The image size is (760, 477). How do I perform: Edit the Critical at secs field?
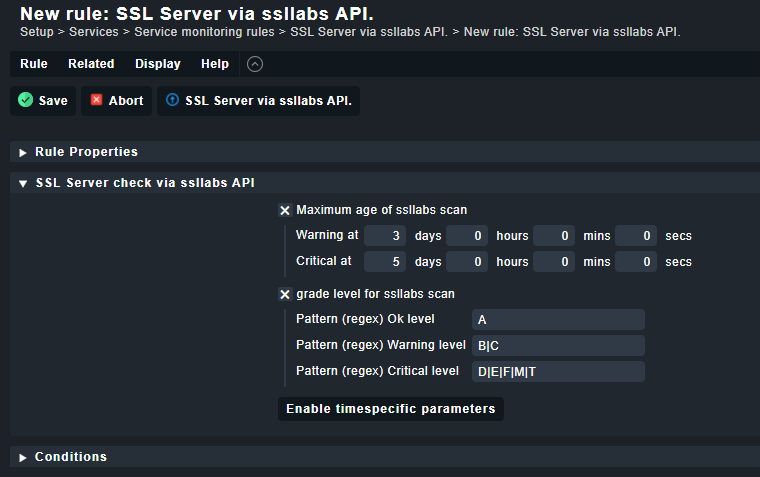(x=636, y=262)
